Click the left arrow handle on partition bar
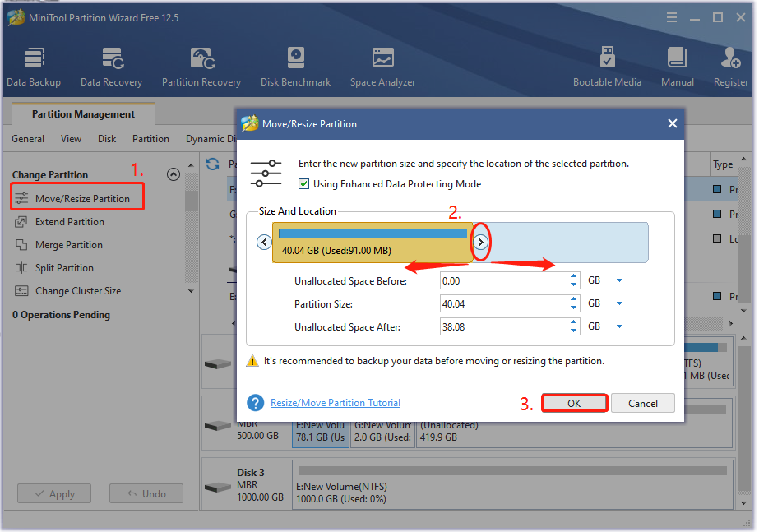Screen dimensions: 759x532 264,242
